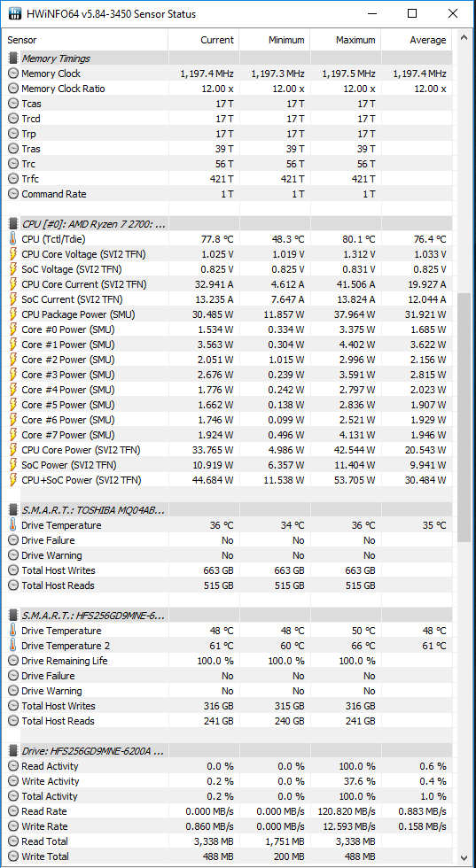This screenshot has height=868, width=476.
Task: Select the Core #4 Power (SMU) row
Action: [x=228, y=390]
